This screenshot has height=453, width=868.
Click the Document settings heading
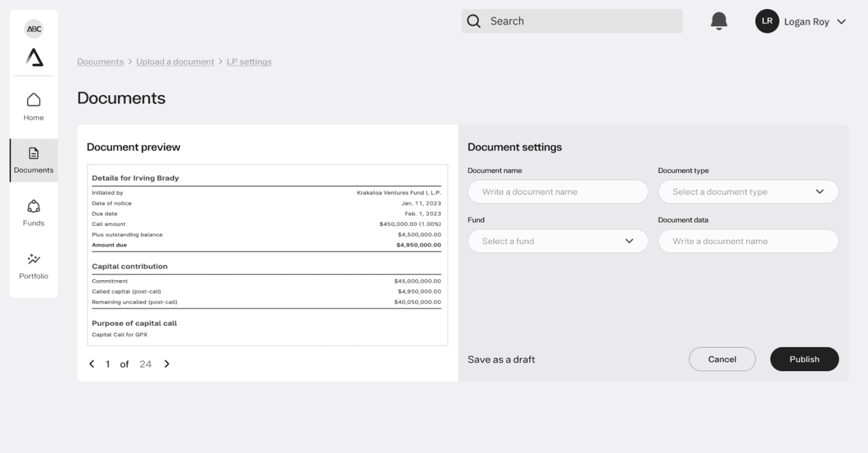point(515,147)
